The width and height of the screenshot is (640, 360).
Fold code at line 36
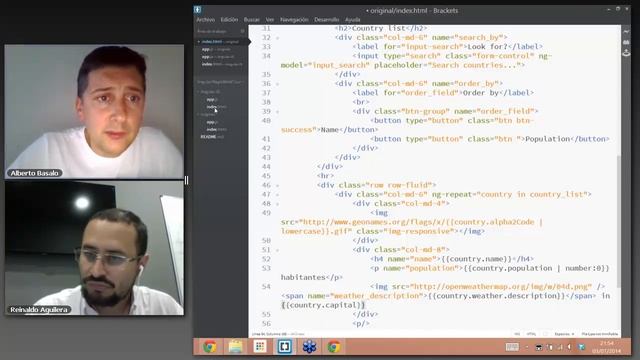[x=278, y=84]
